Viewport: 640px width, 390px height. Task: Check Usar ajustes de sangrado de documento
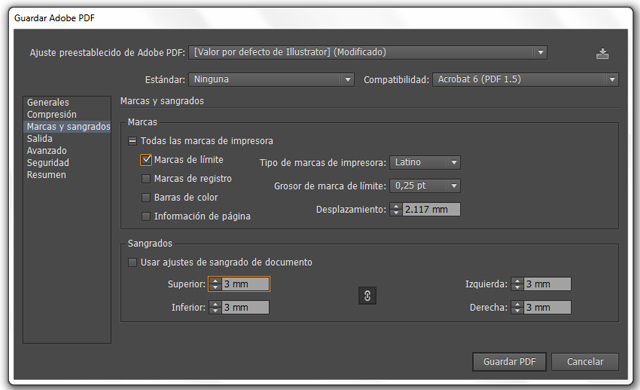point(132,262)
